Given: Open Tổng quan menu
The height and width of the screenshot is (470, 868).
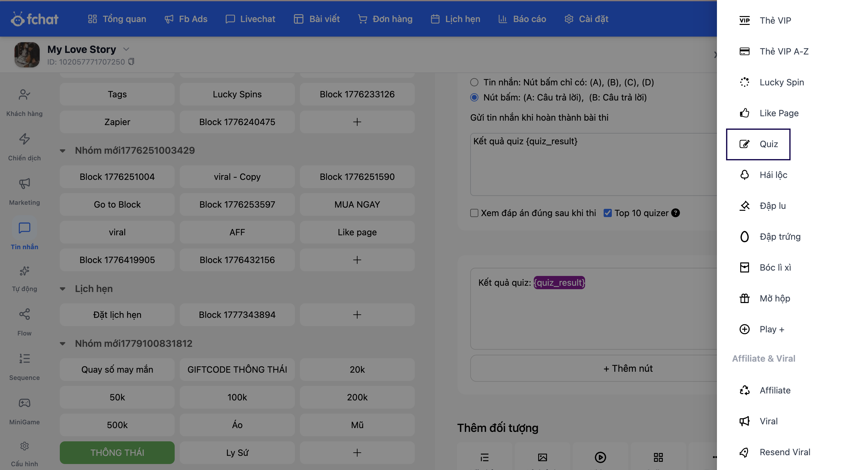Looking at the screenshot, I should [x=117, y=19].
